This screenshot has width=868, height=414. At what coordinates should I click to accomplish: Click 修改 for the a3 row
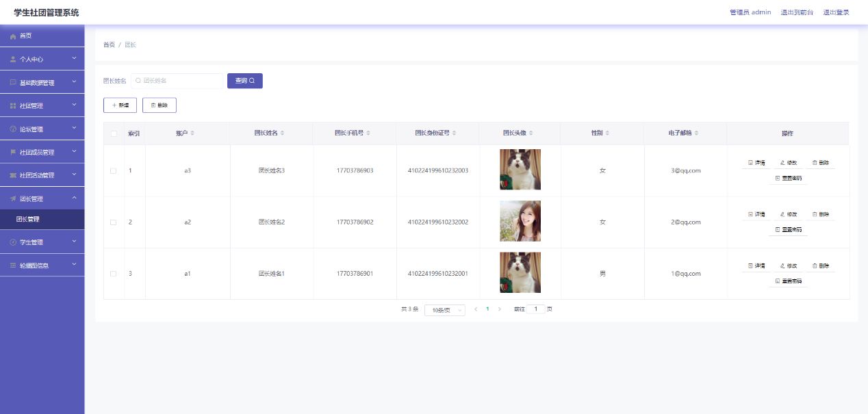coord(789,163)
